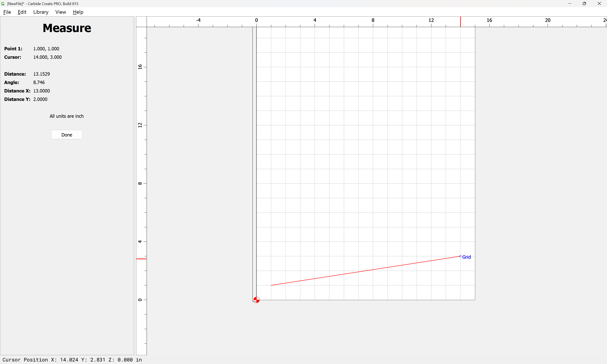Click the 'All units are inch' text
Viewport: 607px width, 364px height.
[66, 116]
